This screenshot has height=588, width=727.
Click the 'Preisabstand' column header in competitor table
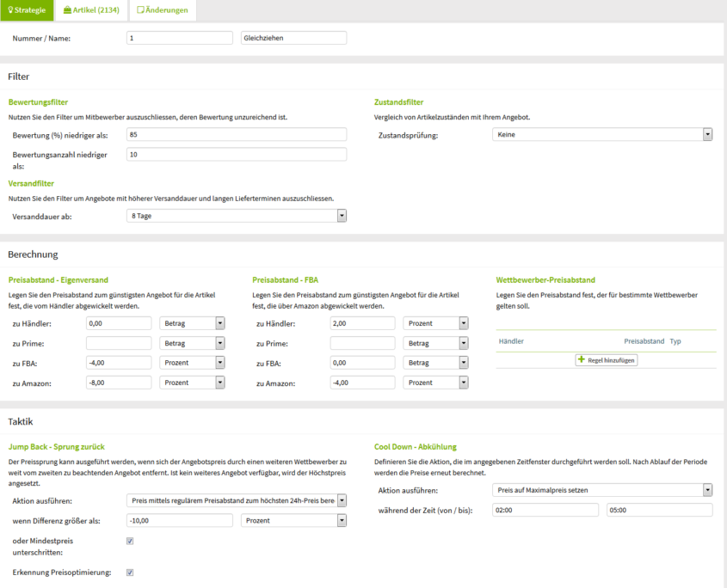tap(644, 341)
